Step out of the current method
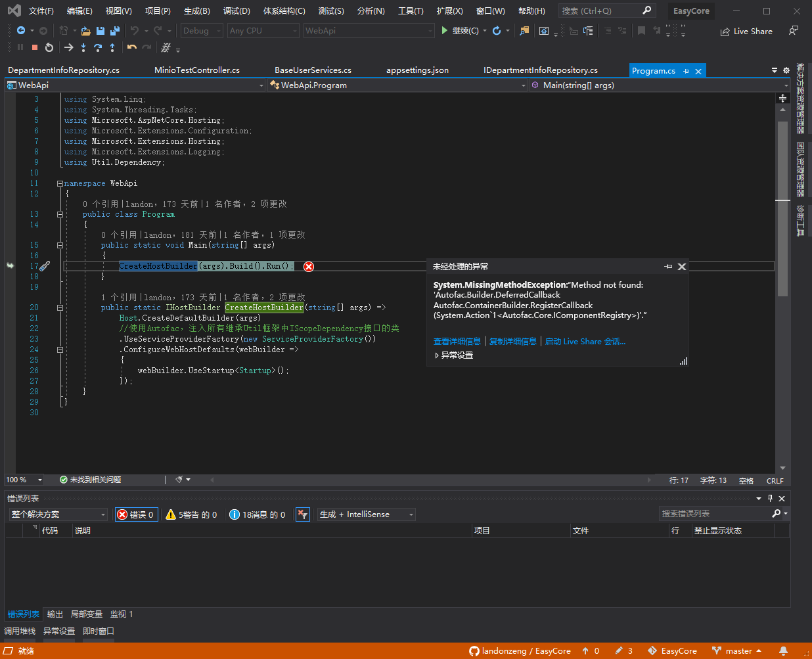Screen dimensions: 812x659 [x=112, y=47]
